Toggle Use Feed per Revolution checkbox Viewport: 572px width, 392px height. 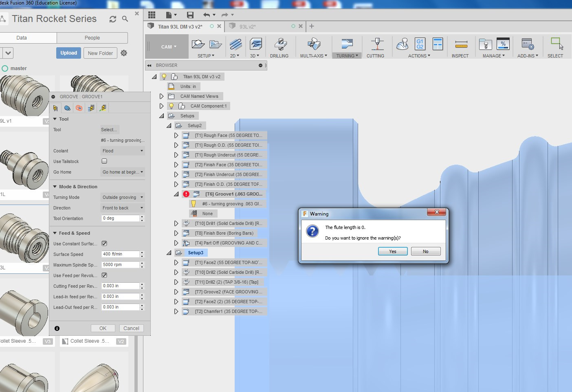104,275
